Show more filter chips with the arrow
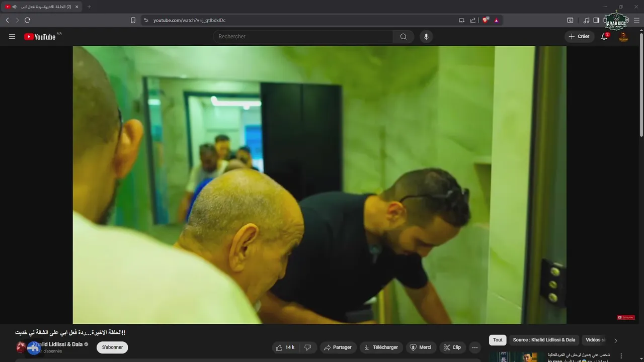Viewport: 644px width, 362px height. (x=615, y=340)
